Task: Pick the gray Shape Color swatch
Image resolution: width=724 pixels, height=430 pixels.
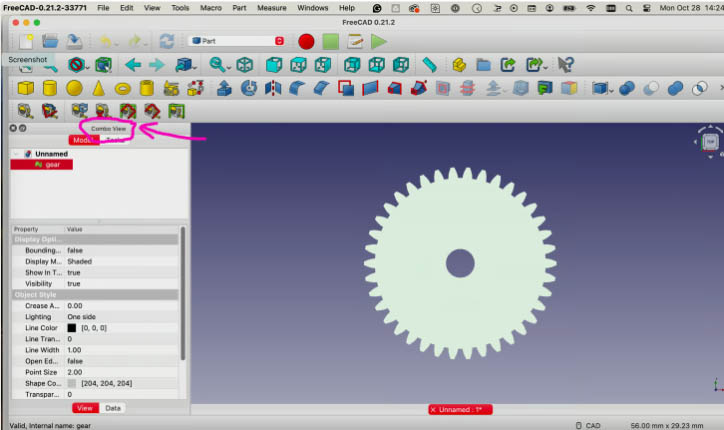Action: point(72,383)
